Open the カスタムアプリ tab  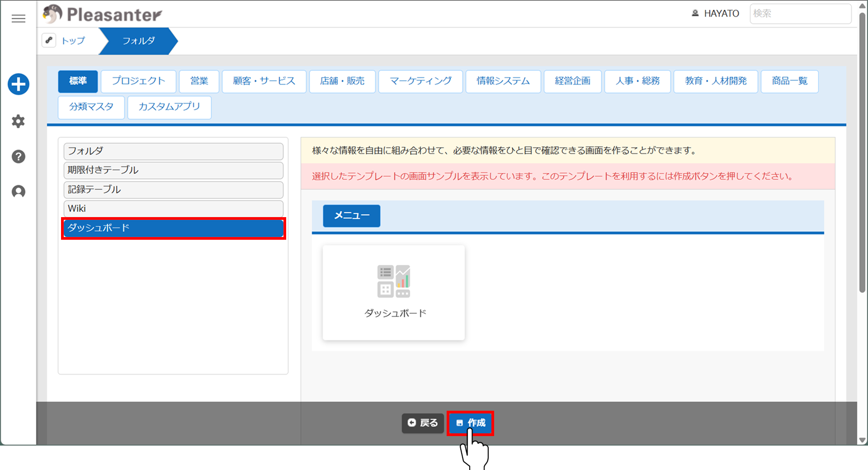pos(170,107)
